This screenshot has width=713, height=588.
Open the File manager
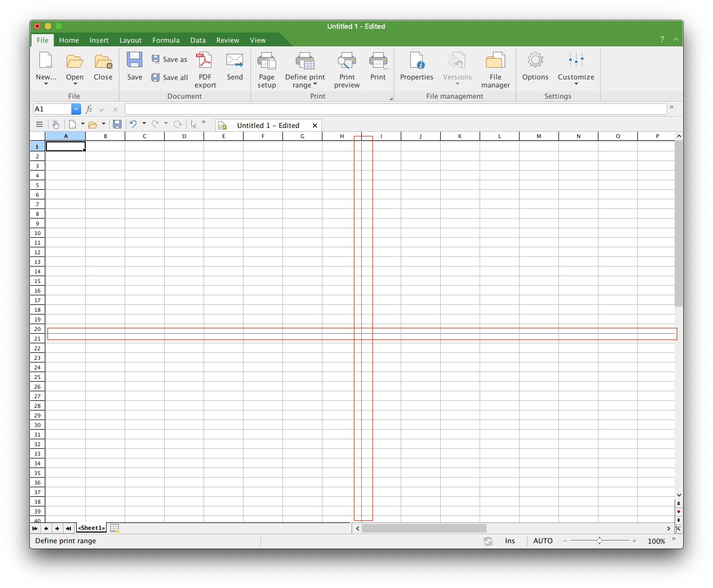point(495,70)
